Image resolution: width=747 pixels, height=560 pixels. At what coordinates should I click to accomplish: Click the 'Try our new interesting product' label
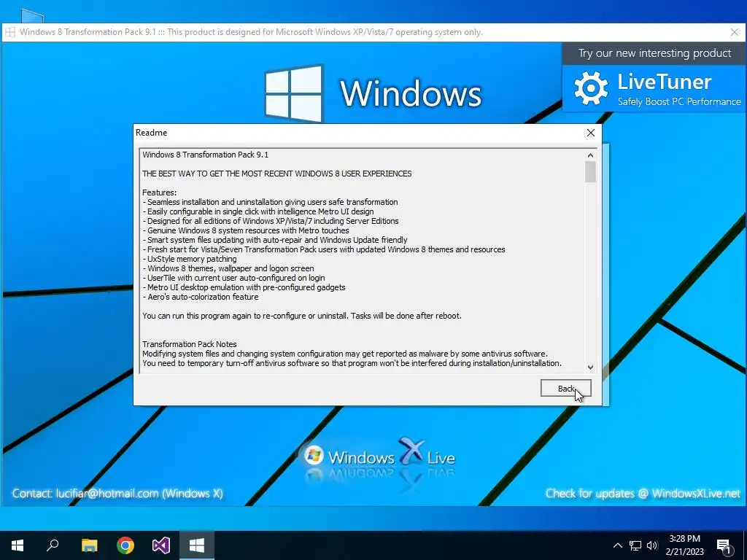(x=654, y=53)
